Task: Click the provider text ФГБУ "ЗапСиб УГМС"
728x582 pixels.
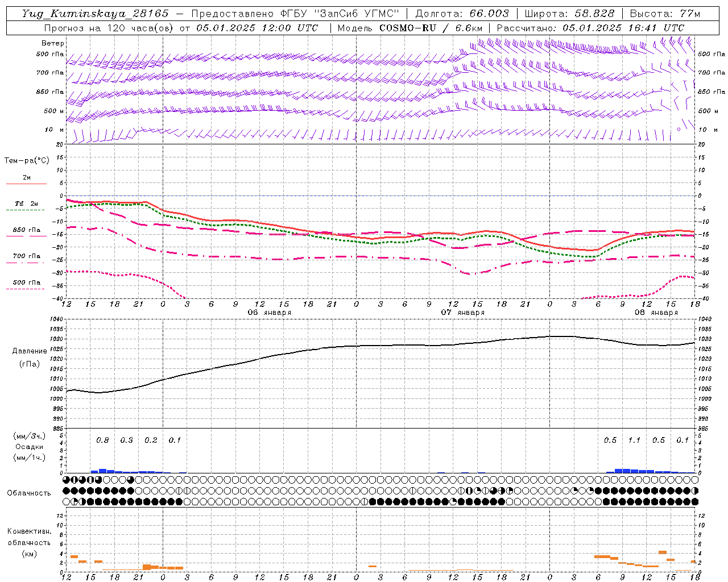Action: (x=340, y=14)
